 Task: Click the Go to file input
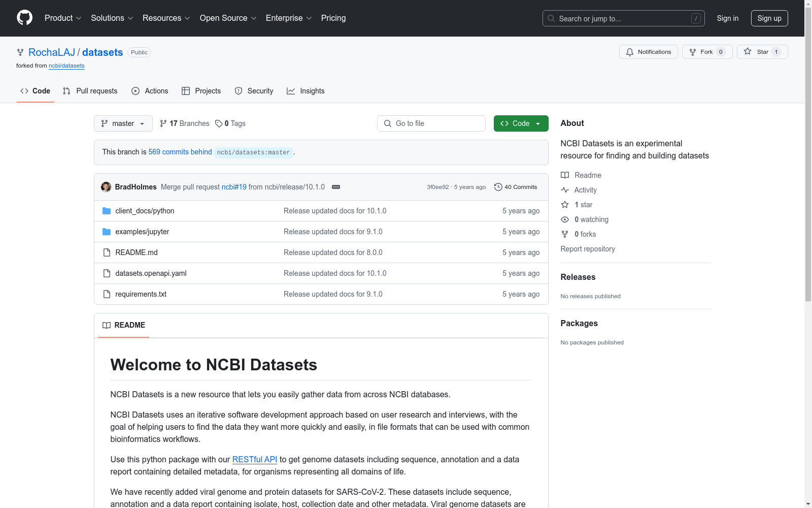pos(431,123)
